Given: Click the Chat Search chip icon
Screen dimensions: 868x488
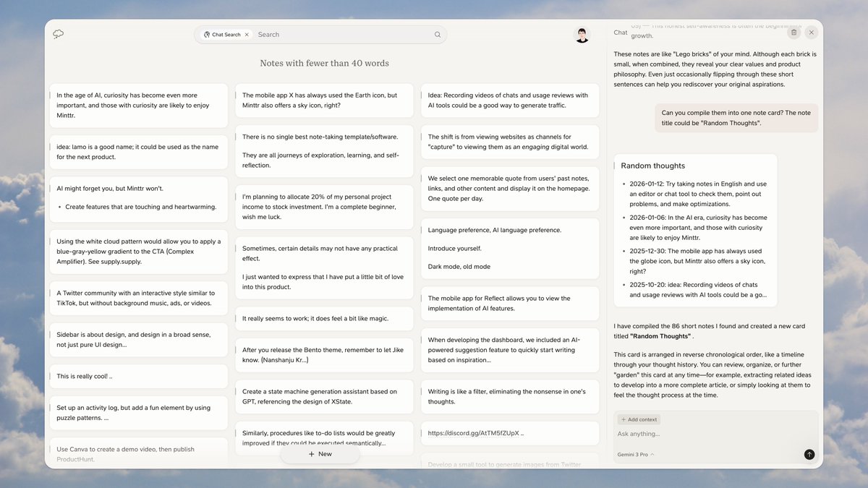Looking at the screenshot, I should click(205, 34).
